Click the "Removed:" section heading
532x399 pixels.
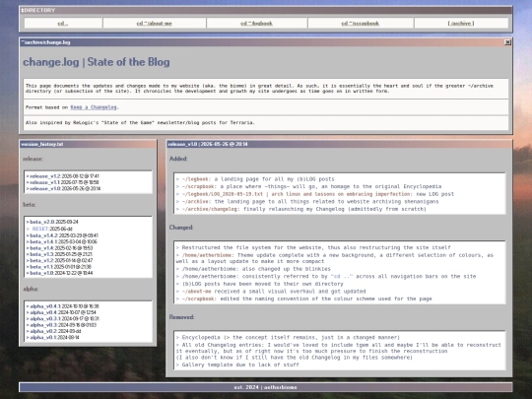(x=182, y=317)
